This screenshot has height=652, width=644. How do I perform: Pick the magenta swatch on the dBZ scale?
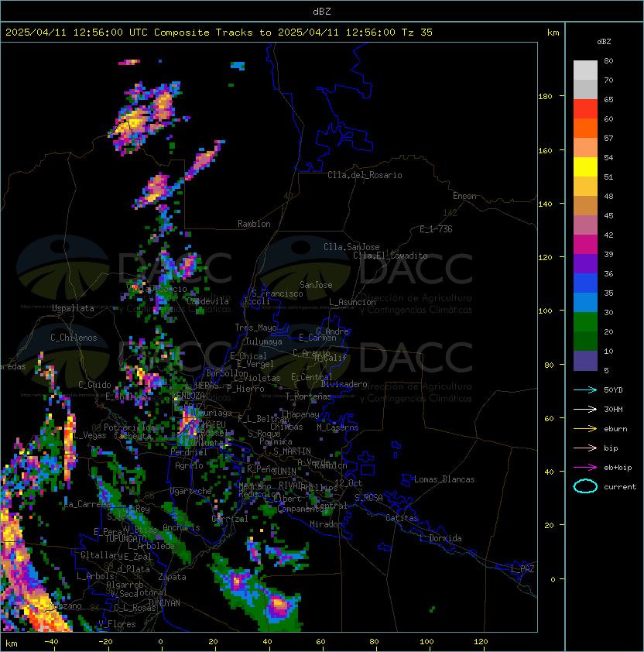(585, 245)
